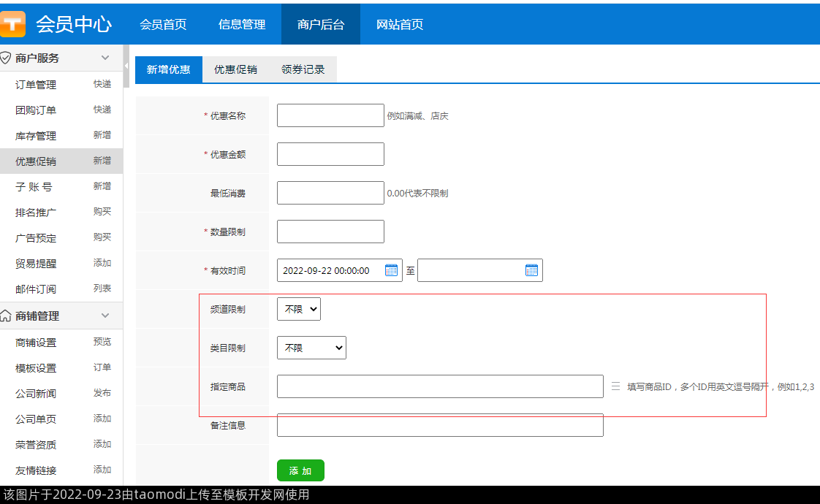Image resolution: width=820 pixels, height=504 pixels.
Task: Click the house icon beside 商铺管理
Action: point(6,316)
